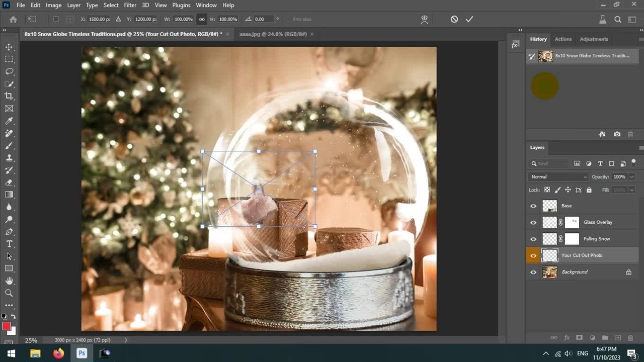
Task: Select the Crop tool
Action: 9,96
